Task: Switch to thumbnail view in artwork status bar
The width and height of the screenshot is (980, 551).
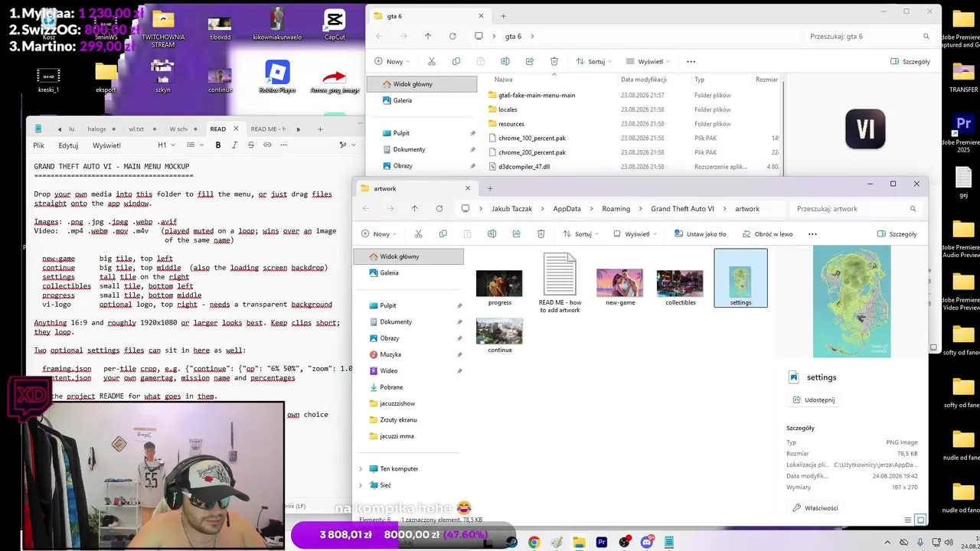Action: 920,520
